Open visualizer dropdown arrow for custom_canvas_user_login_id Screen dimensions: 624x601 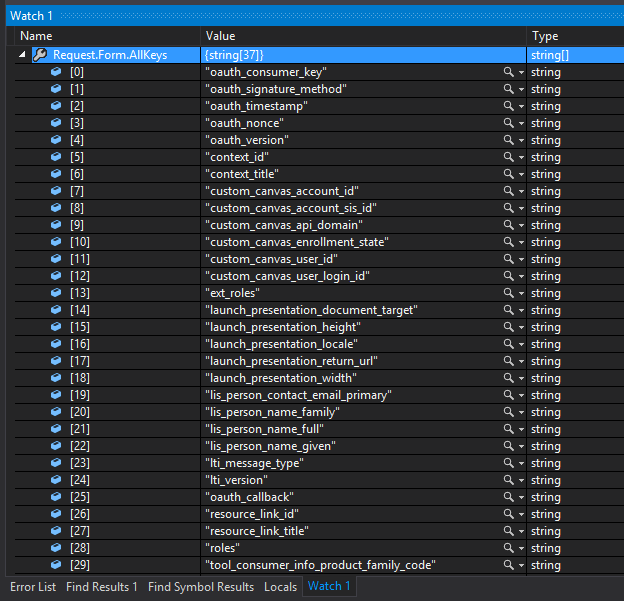521,277
